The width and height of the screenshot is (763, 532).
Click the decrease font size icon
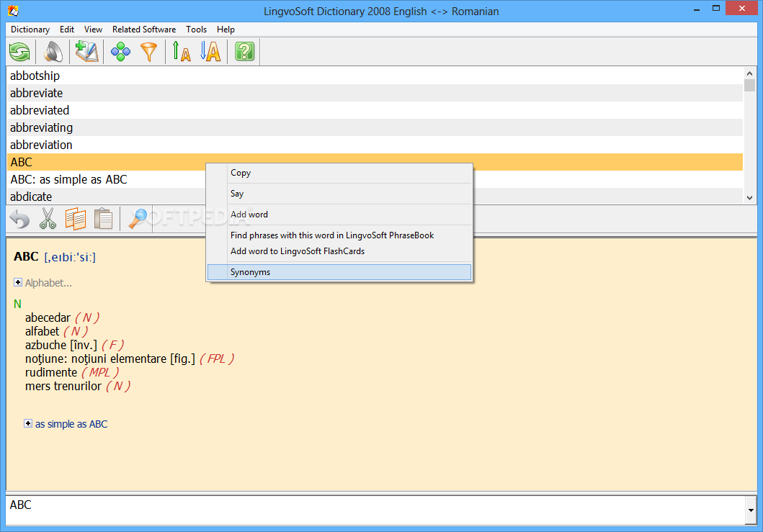tap(210, 52)
